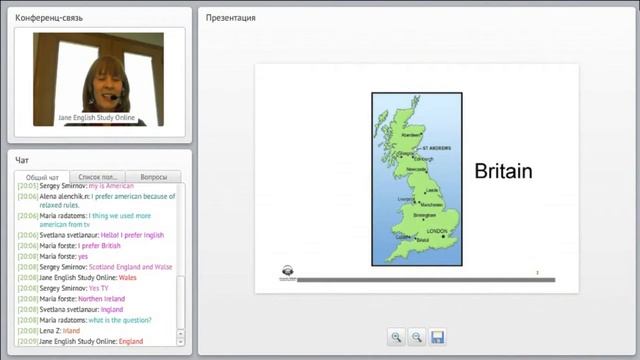640x360 pixels.
Task: Switch to the Общий чат tab
Action: (x=42, y=177)
